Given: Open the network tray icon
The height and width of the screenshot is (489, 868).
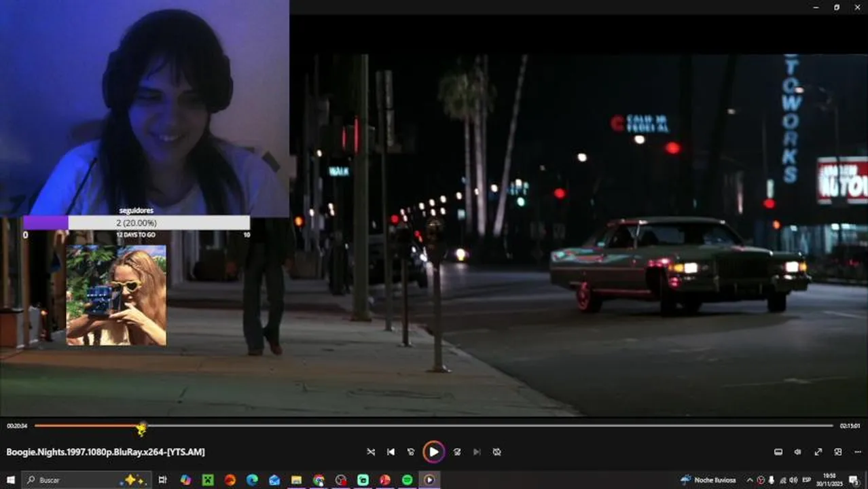Looking at the screenshot, I should point(783,479).
